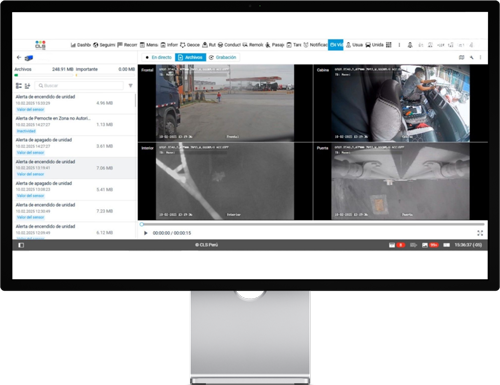Click Valor del sensor tag under 4.96 MB file
Viewport: 500px width, 385px height.
pos(30,109)
